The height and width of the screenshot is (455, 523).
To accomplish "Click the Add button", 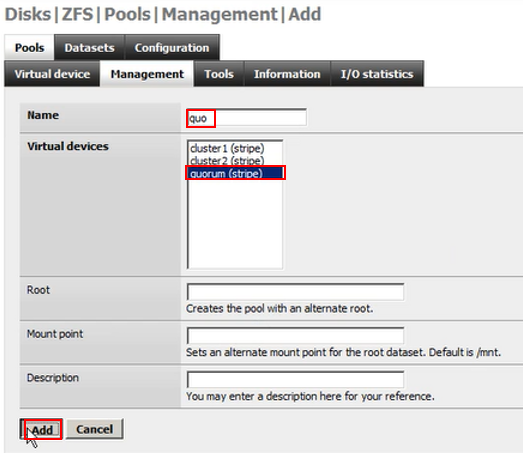I will 41,429.
